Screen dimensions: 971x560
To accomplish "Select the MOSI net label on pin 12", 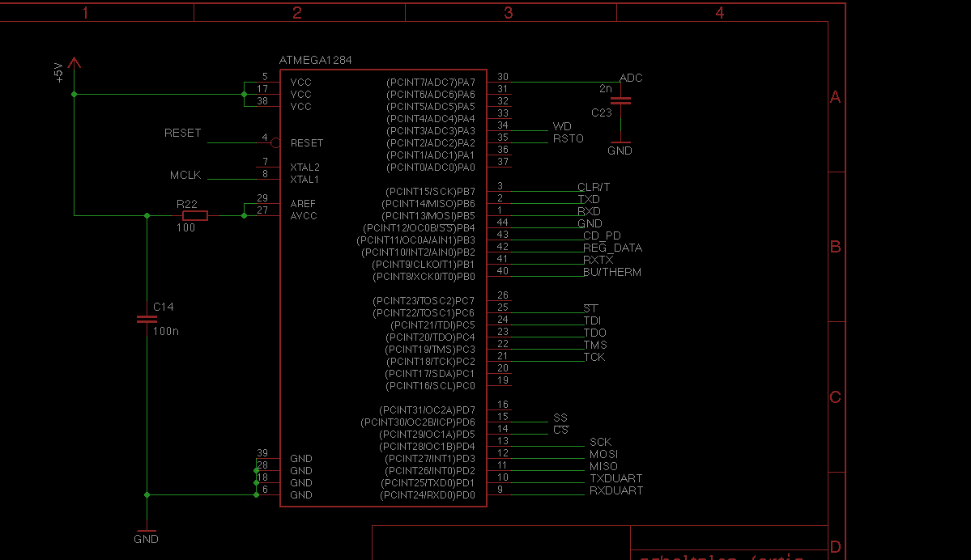I will [604, 453].
